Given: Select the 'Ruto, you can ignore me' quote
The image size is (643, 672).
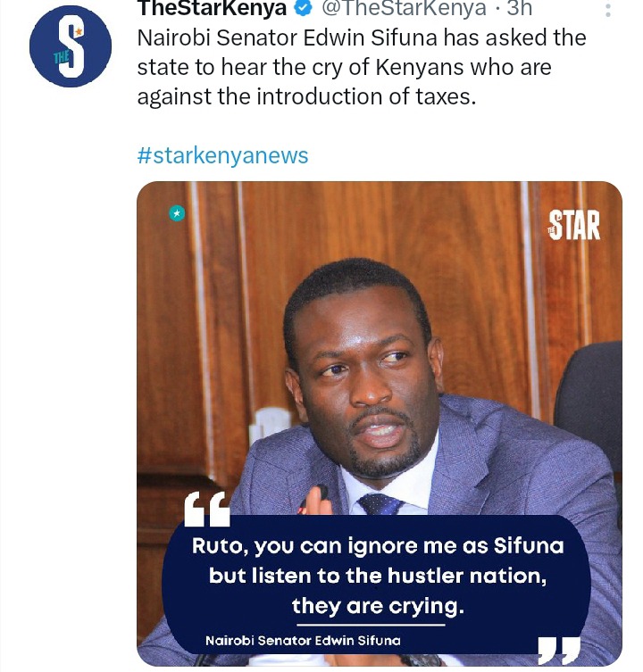Looking at the screenshot, I should point(378,576).
